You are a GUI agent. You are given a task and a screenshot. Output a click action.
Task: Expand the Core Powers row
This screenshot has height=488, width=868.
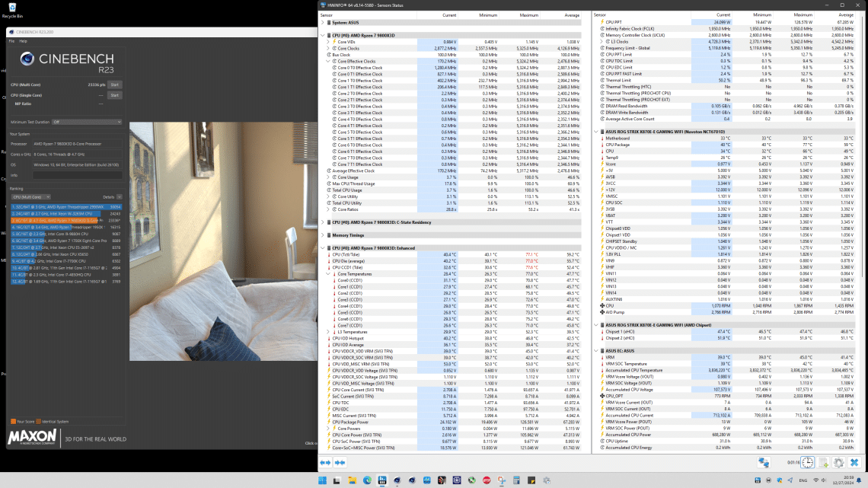(x=327, y=429)
